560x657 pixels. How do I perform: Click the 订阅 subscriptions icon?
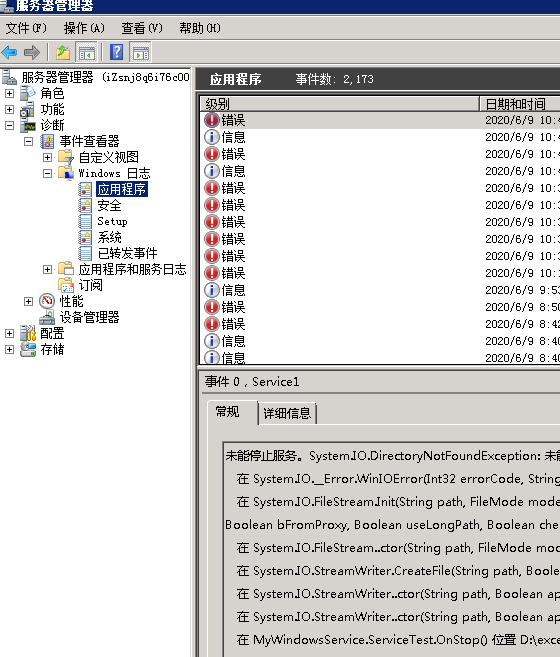pyautogui.click(x=66, y=285)
